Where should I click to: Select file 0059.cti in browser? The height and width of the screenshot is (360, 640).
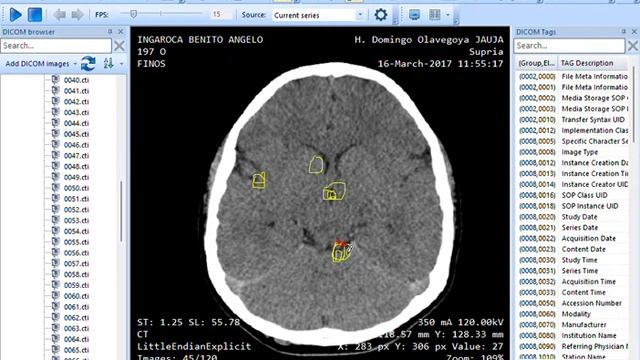point(76,285)
